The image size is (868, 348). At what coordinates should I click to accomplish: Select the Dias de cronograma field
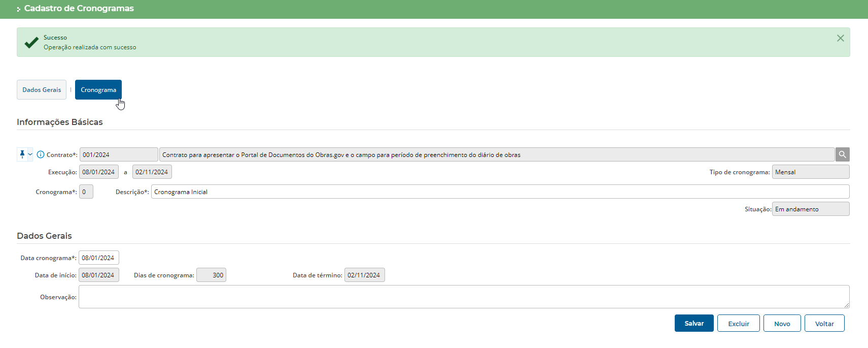211,275
